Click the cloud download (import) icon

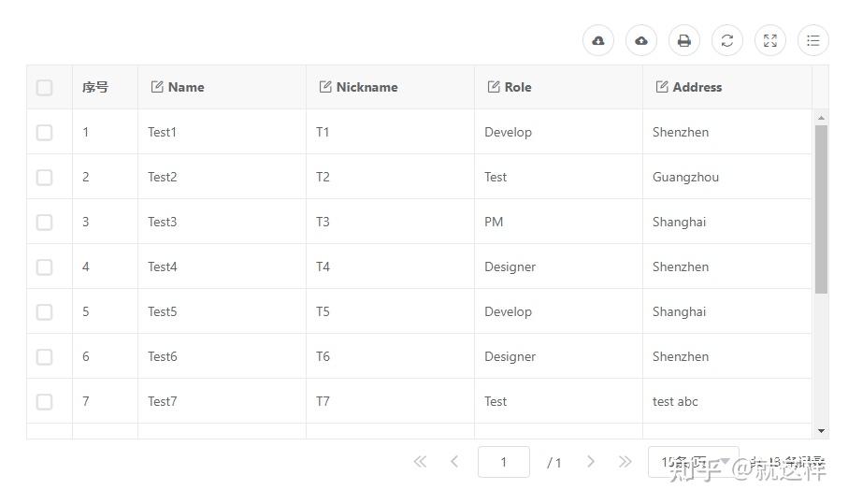[598, 41]
